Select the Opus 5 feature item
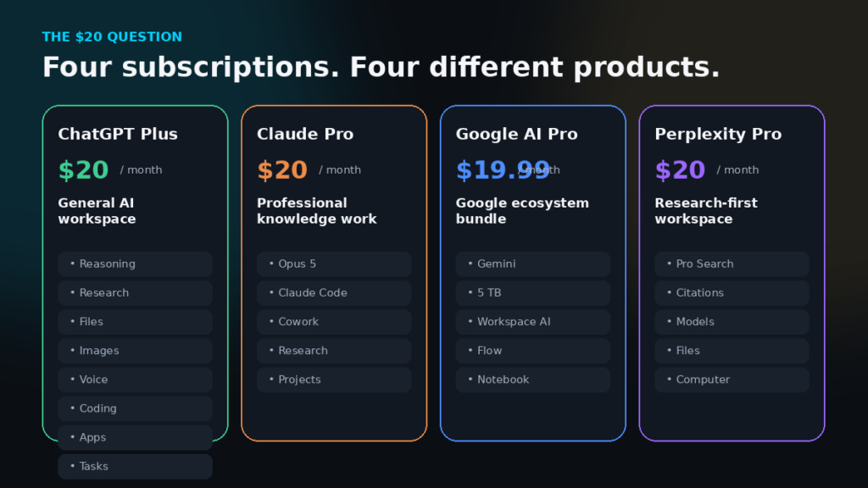The width and height of the screenshot is (868, 488). pos(334,264)
